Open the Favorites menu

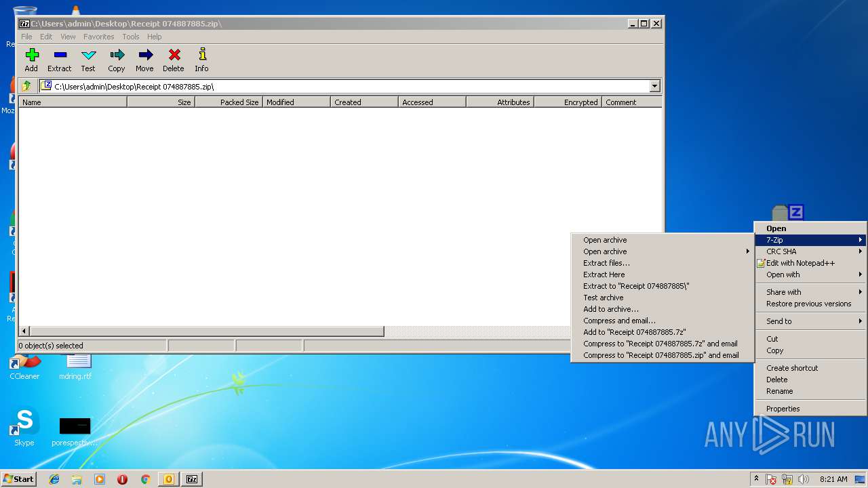pos(99,37)
